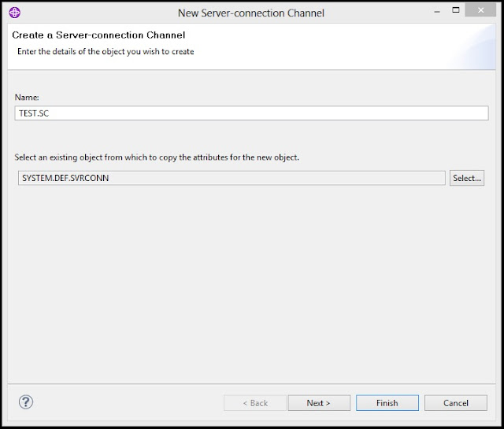This screenshot has height=429, width=504.
Task: Go to the next page with Next >
Action: (318, 402)
